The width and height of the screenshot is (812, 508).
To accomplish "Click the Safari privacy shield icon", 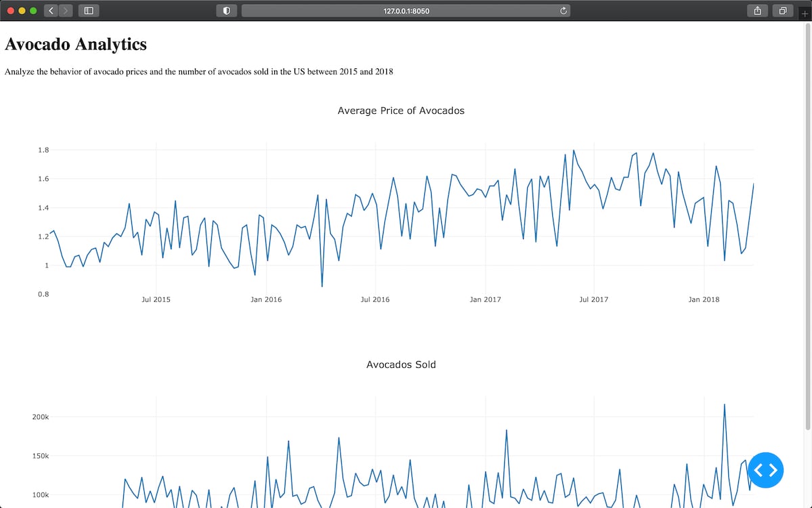I will pos(226,11).
